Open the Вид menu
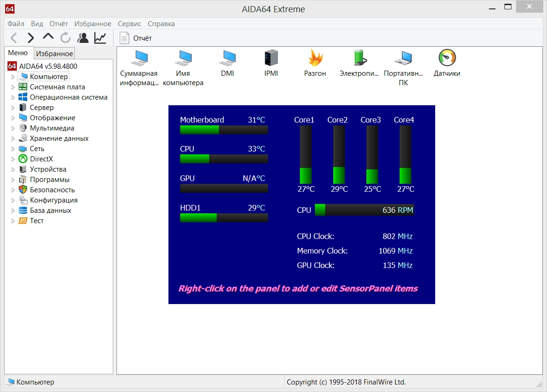Image resolution: width=547 pixels, height=392 pixels. click(37, 24)
